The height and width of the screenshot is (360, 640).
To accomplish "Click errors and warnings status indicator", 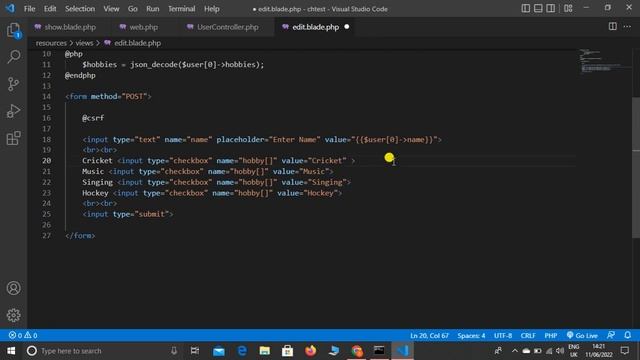I will (23, 335).
